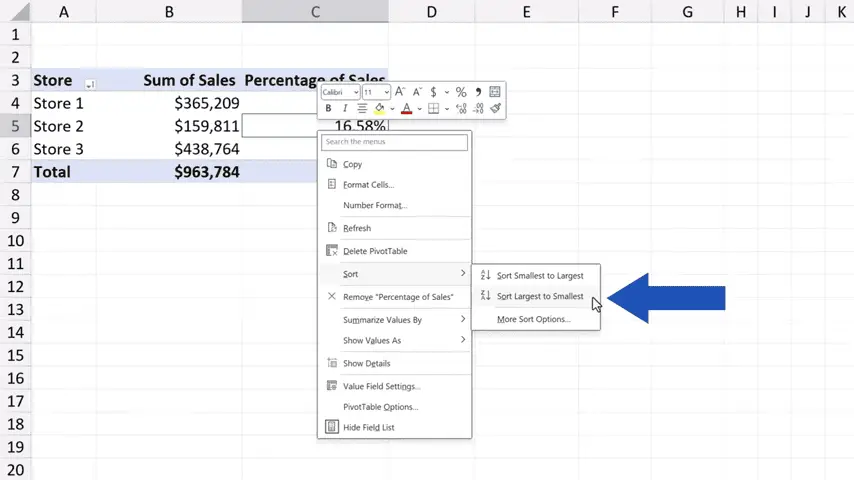The image size is (854, 480).
Task: Toggle italic in the mini toolbar
Action: tap(345, 108)
